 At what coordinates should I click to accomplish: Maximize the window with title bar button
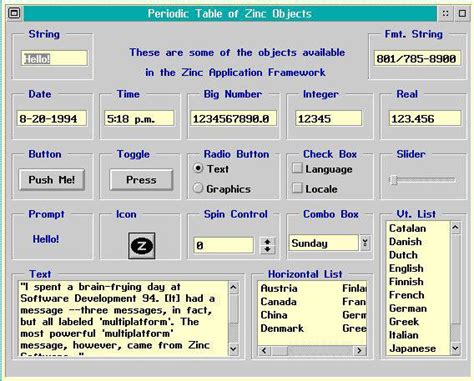pos(462,13)
